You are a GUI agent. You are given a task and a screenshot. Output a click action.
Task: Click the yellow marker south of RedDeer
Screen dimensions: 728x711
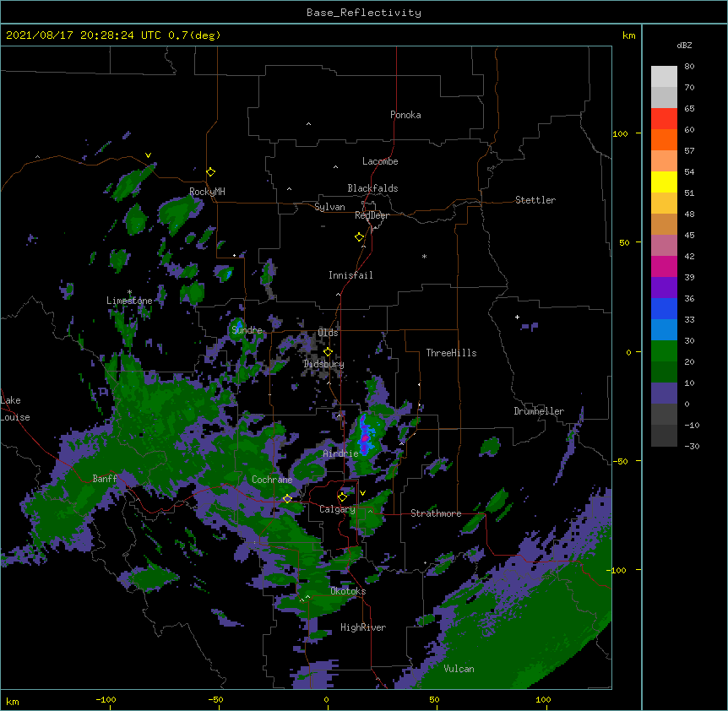point(360,237)
